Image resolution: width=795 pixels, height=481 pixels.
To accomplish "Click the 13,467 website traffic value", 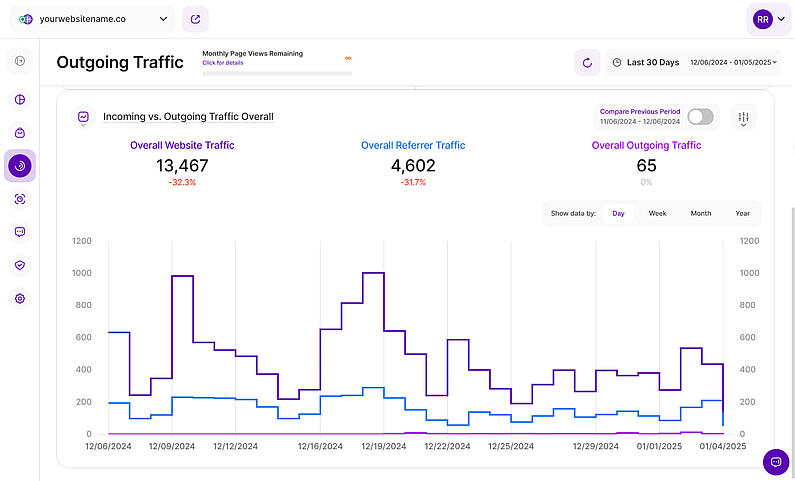I will point(182,166).
